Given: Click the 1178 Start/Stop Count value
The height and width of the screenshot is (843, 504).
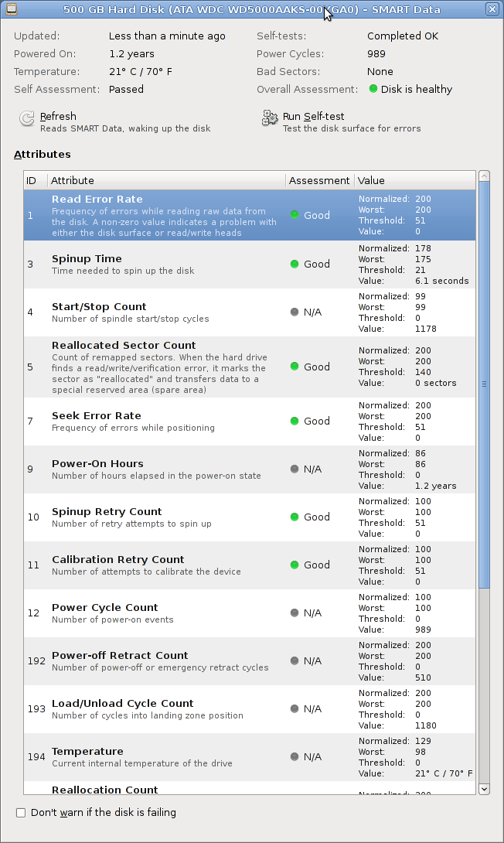Looking at the screenshot, I should (x=426, y=329).
